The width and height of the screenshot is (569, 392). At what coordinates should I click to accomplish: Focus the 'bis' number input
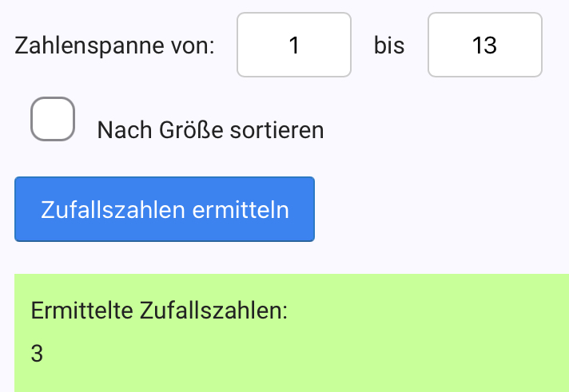[x=484, y=45]
